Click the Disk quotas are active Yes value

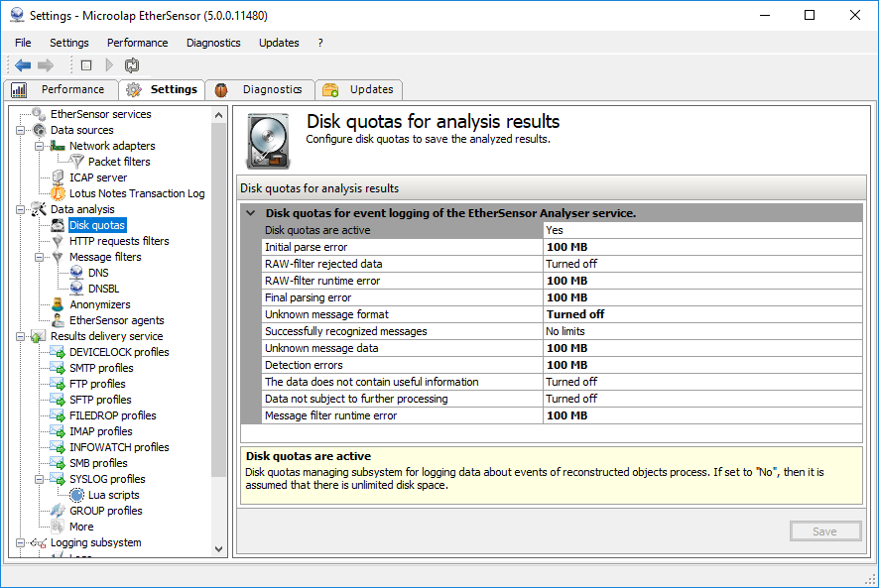(x=702, y=230)
